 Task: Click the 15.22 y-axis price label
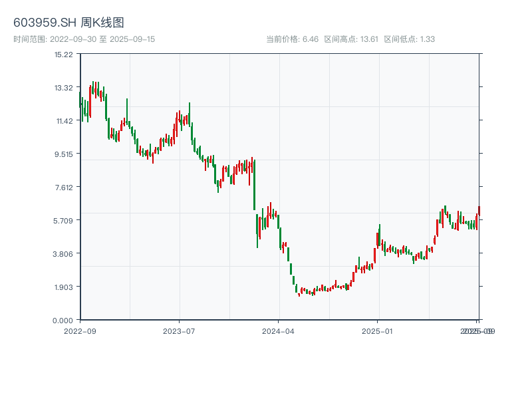click(x=64, y=54)
